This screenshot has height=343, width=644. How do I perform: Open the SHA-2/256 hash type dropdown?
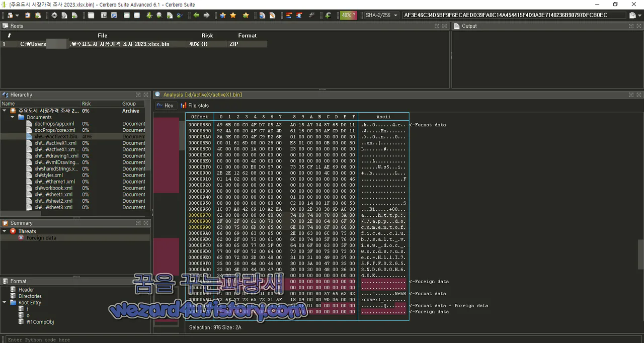381,15
